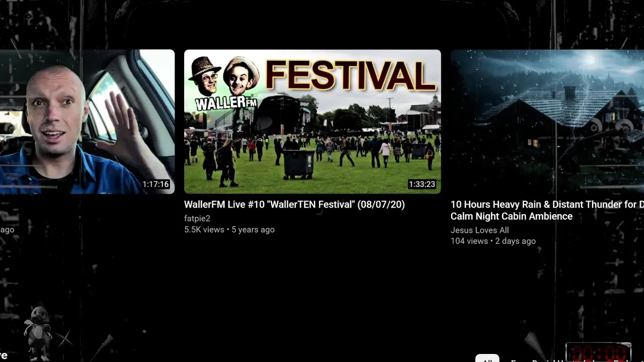The width and height of the screenshot is (644, 362).
Task: Click the 1:17:16 duration badge
Action: point(155,185)
